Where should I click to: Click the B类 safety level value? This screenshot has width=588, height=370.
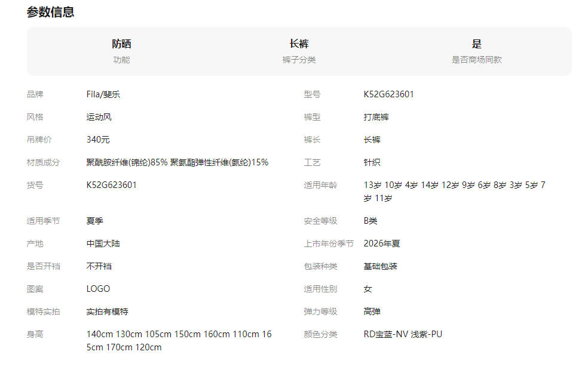point(370,221)
